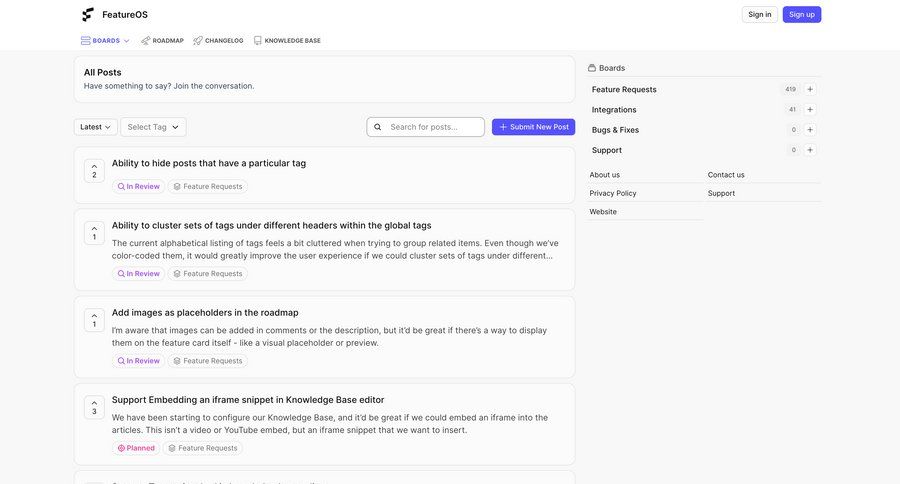
Task: Open 'Add images as placeholders in the roadmap'
Action: point(205,313)
